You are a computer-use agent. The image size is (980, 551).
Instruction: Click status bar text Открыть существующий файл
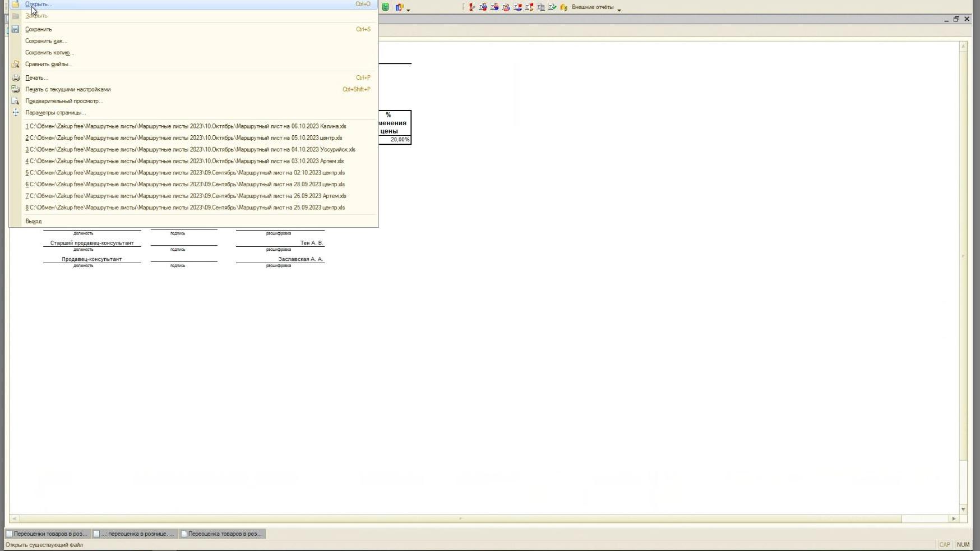44,545
